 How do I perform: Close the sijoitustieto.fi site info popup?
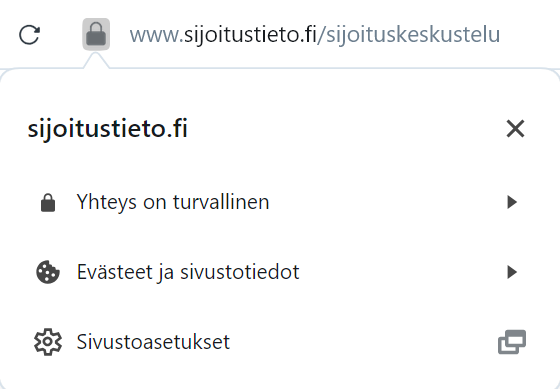click(x=515, y=129)
